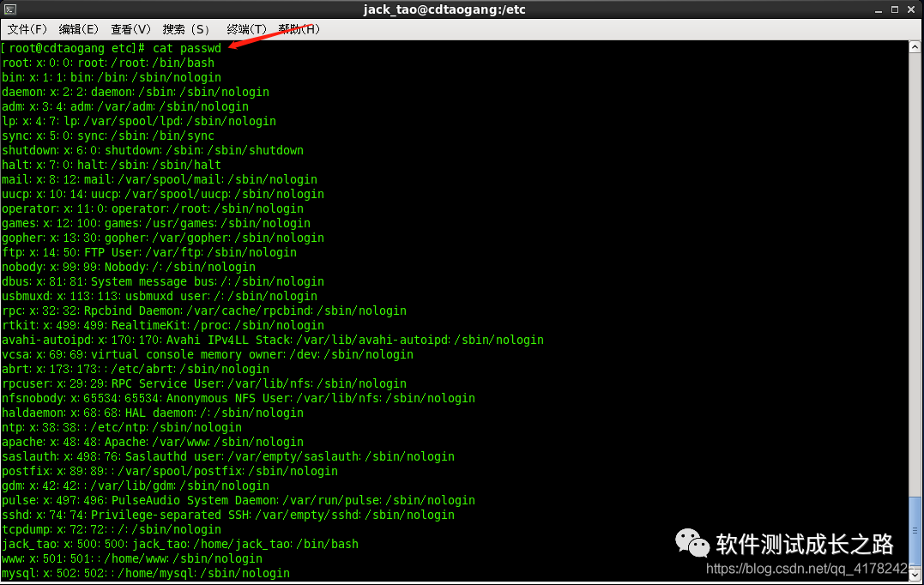
Task: Click the haldaemon HAL daemon line
Action: point(153,413)
